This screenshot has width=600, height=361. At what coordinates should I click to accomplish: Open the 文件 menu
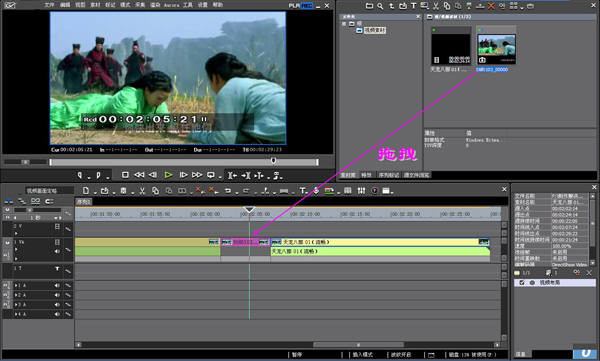click(x=49, y=5)
